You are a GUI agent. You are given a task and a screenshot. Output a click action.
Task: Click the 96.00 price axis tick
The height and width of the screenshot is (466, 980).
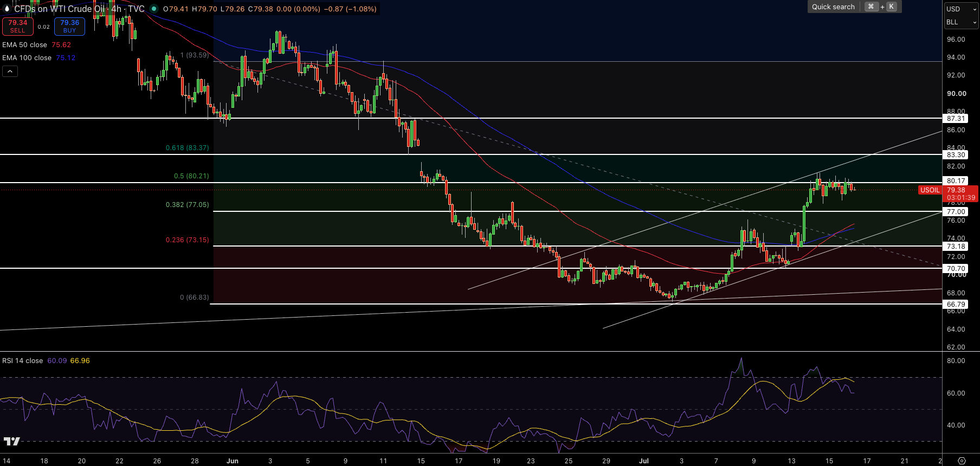coord(956,40)
